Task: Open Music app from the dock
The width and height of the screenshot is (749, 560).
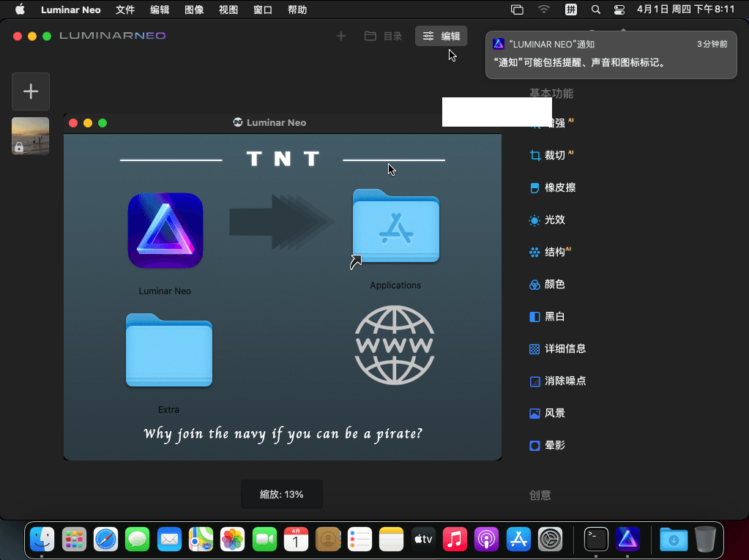Action: pos(455,540)
